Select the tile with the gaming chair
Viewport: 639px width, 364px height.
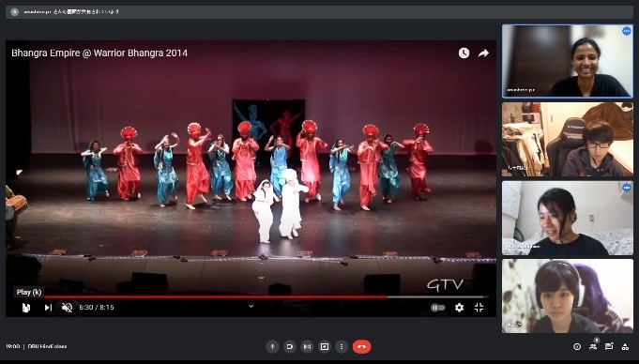tap(568, 140)
